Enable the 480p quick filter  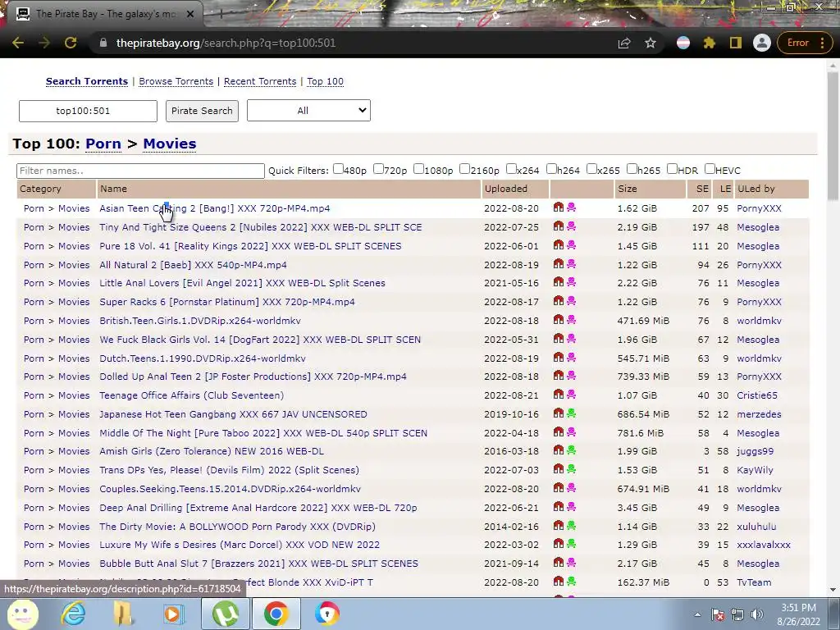pyautogui.click(x=338, y=169)
